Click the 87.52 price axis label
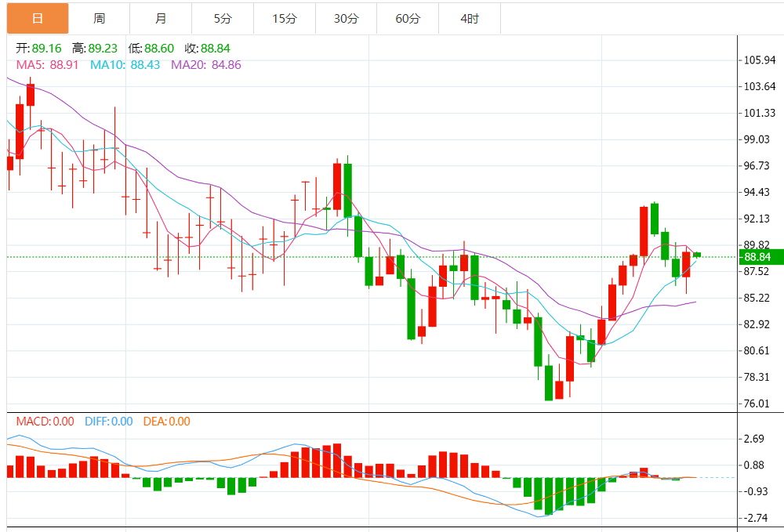 757,271
